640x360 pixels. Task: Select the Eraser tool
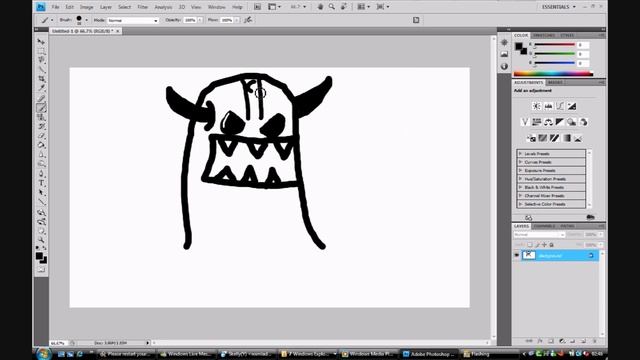tap(41, 136)
